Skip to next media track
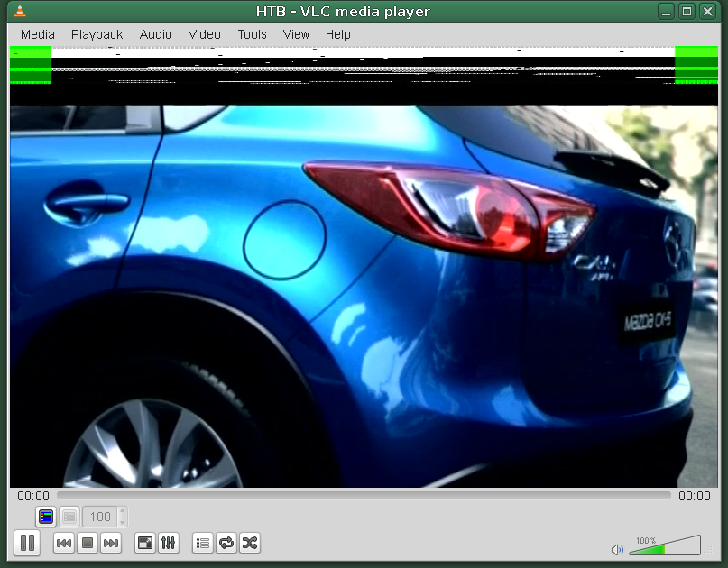 click(111, 543)
